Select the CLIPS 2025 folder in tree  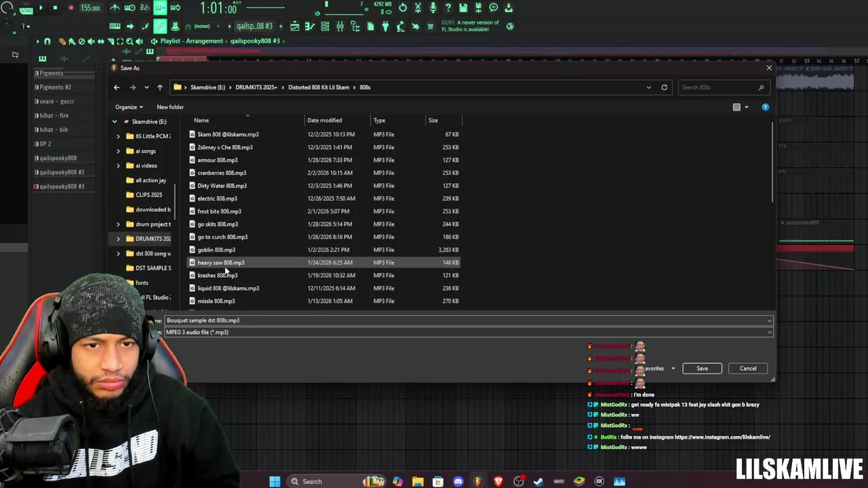149,195
